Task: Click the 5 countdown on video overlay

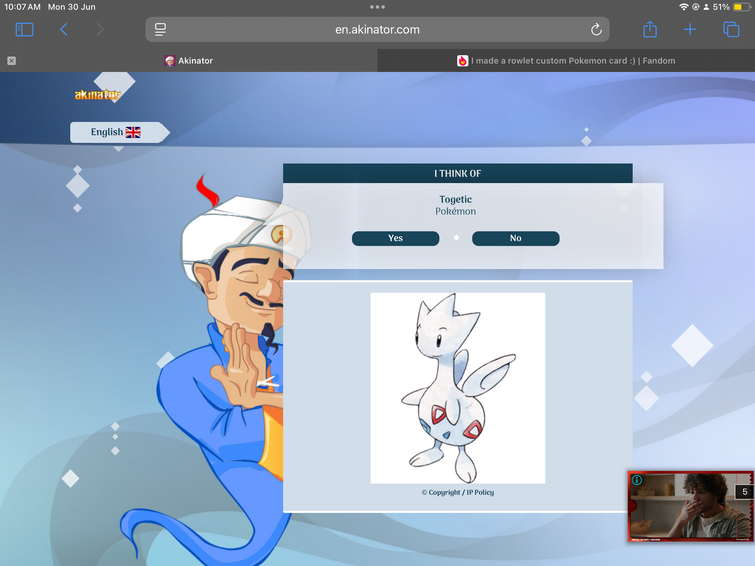Action: (744, 492)
